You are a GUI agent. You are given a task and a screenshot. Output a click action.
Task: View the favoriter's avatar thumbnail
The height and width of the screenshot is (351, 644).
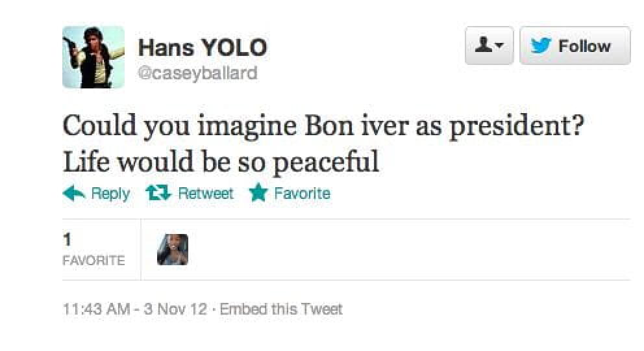pyautogui.click(x=173, y=250)
